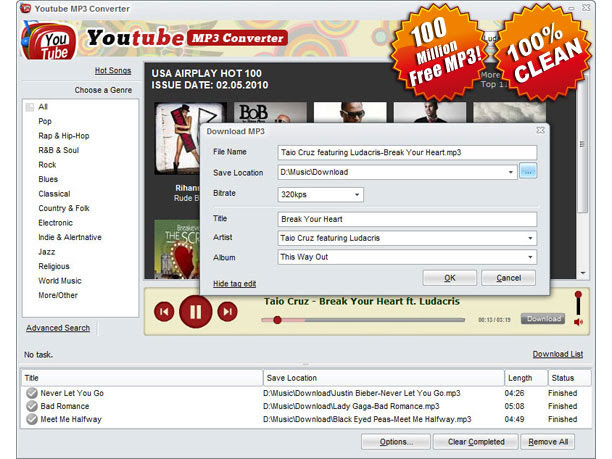The width and height of the screenshot is (612, 459).
Task: Close the Download MP3 dialog
Action: pyautogui.click(x=540, y=130)
